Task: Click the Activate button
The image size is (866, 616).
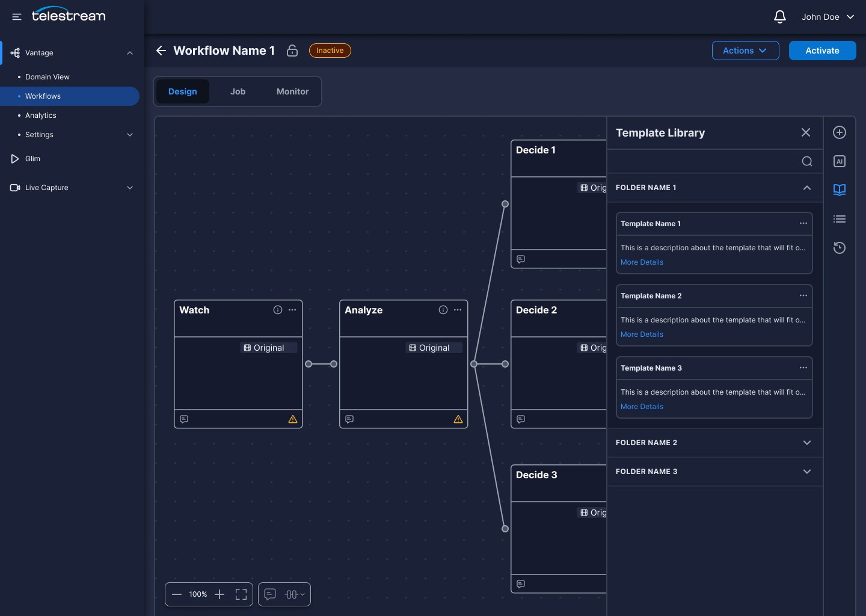Action: coord(823,51)
